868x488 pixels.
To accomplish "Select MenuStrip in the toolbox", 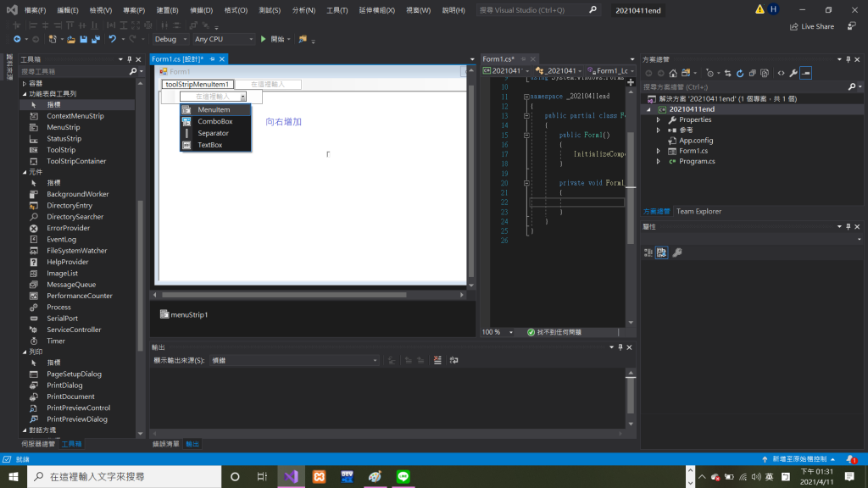I will pyautogui.click(x=63, y=127).
